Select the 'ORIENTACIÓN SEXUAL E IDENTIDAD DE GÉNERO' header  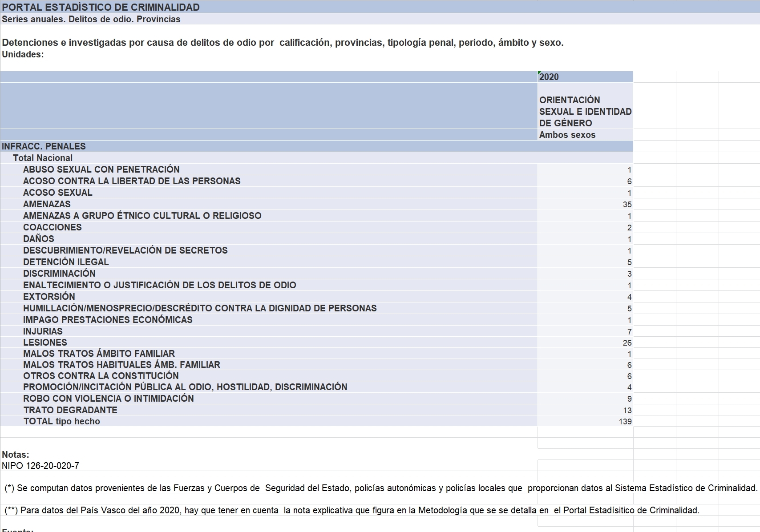[585, 111]
